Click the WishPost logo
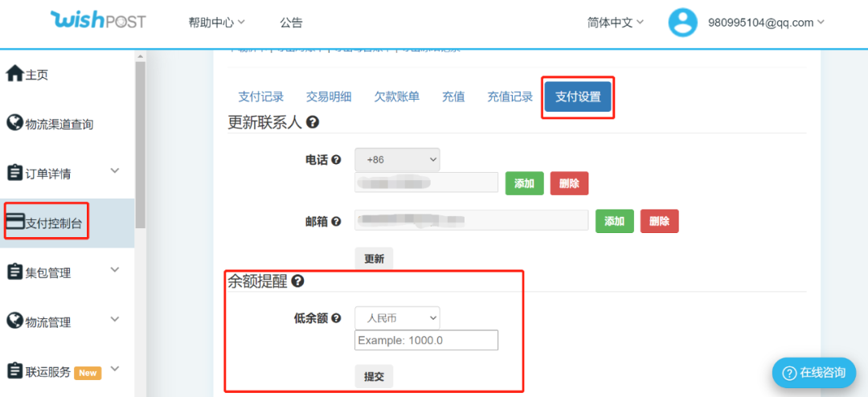Viewport: 868px width, 397px height. (x=98, y=20)
